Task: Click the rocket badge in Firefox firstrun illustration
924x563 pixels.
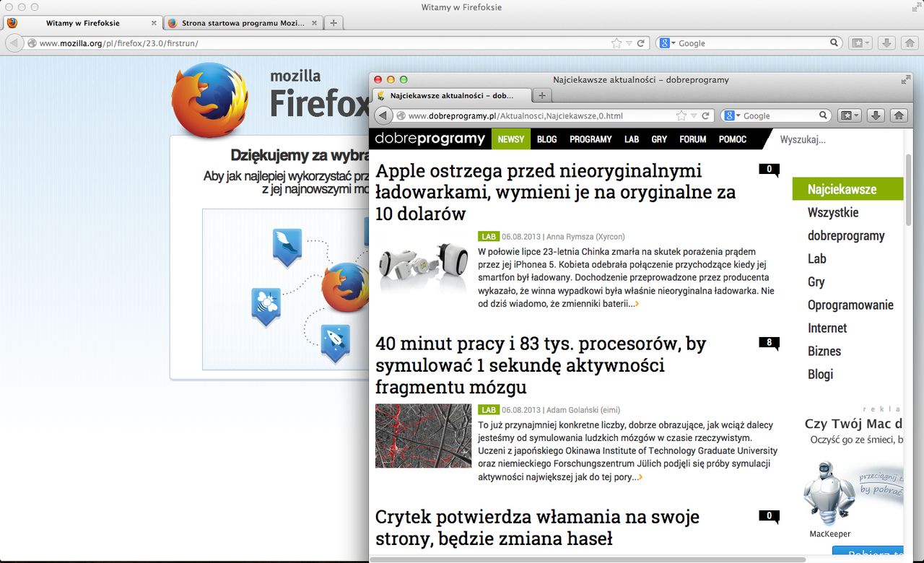Action: point(335,343)
